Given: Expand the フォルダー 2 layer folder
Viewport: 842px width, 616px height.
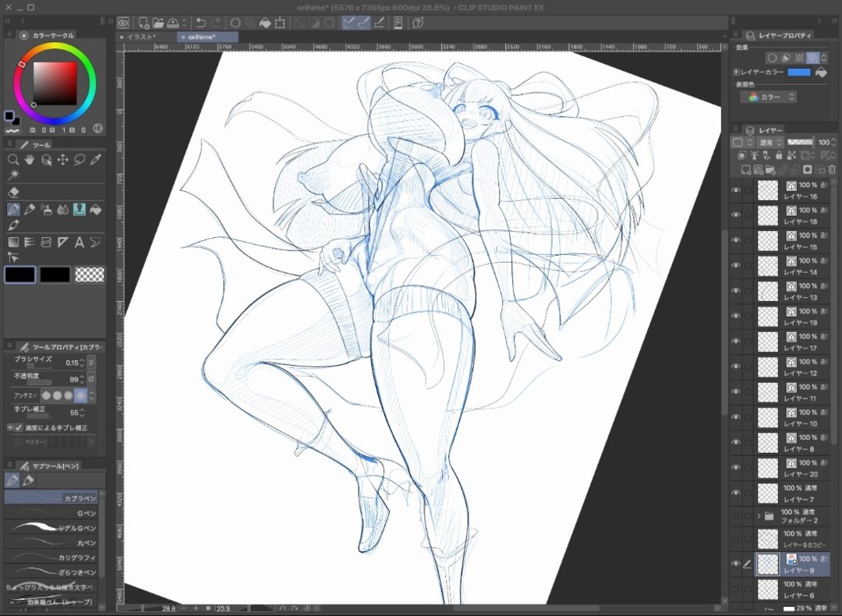Looking at the screenshot, I should coord(759,516).
